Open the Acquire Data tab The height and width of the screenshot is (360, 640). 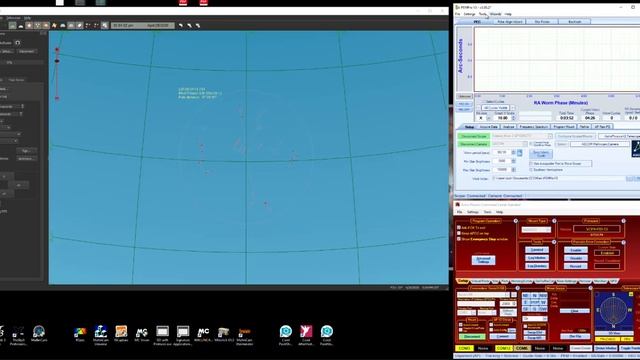coord(489,127)
